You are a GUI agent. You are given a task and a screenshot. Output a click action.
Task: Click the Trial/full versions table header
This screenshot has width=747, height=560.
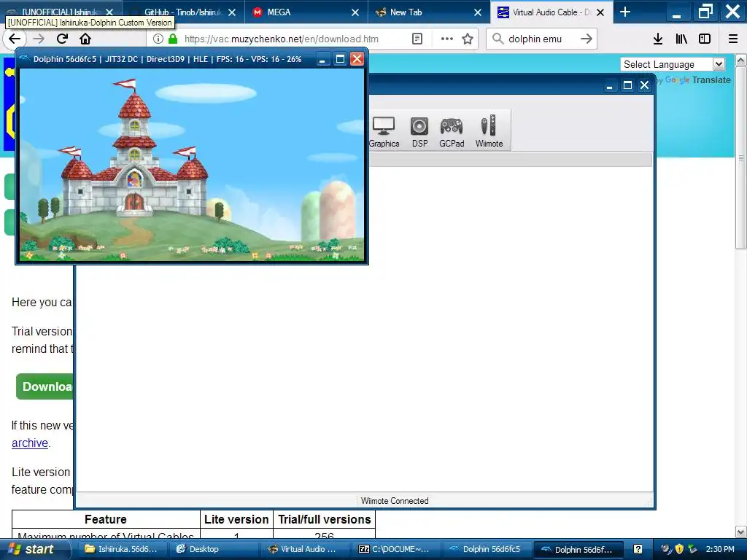pos(325,519)
